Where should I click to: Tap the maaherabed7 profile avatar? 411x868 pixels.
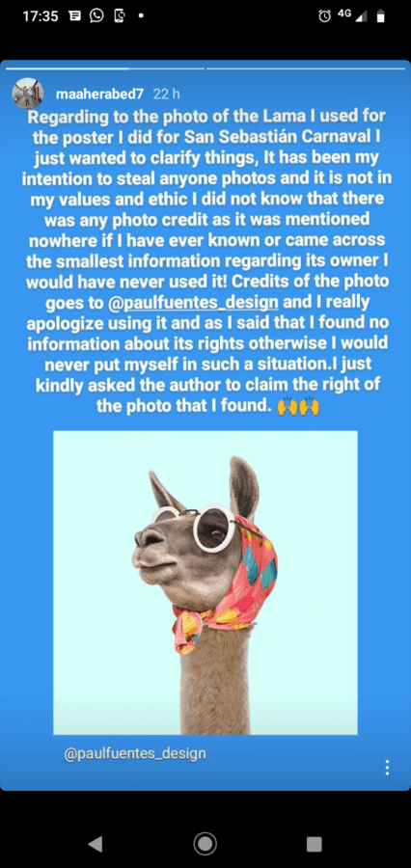pyautogui.click(x=28, y=93)
